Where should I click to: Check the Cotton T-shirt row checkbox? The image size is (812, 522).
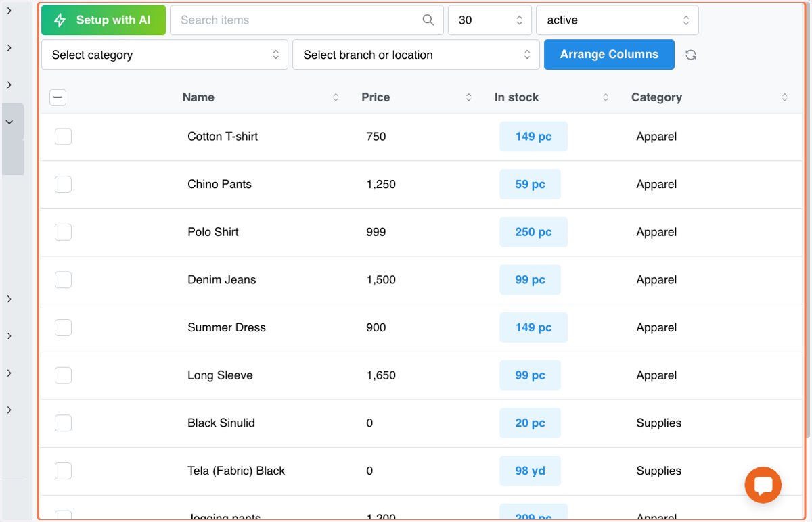(x=63, y=137)
